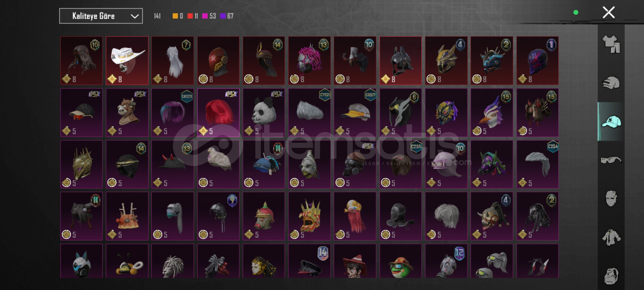Select the yellow visor hedgehog hair item
This screenshot has height=290, width=644.
(x=355, y=113)
